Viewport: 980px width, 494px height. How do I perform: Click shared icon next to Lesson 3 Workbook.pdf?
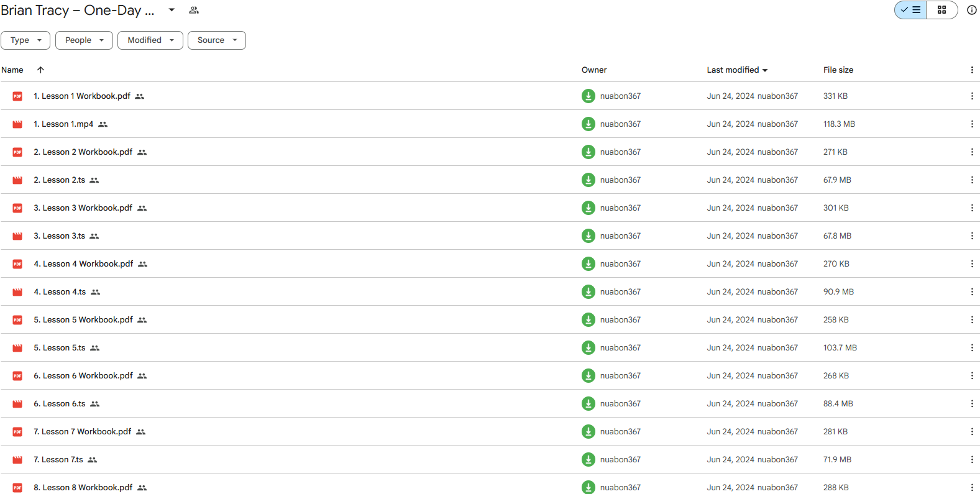(142, 208)
